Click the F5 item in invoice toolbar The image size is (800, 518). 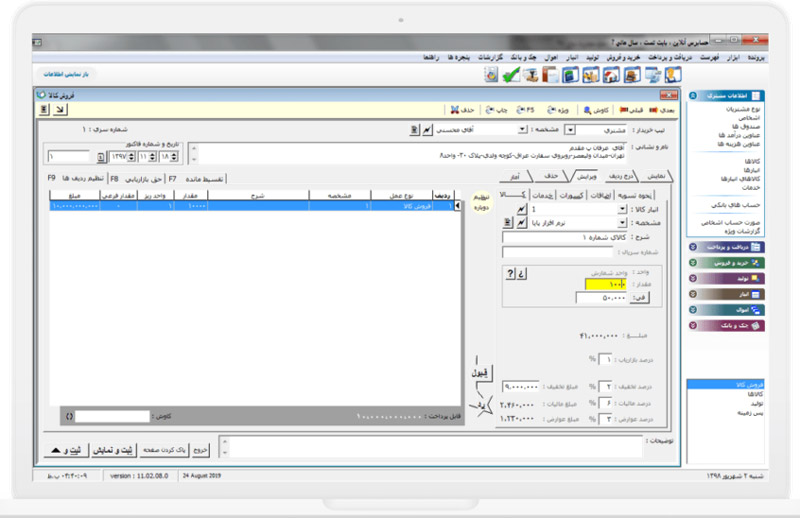click(526, 110)
